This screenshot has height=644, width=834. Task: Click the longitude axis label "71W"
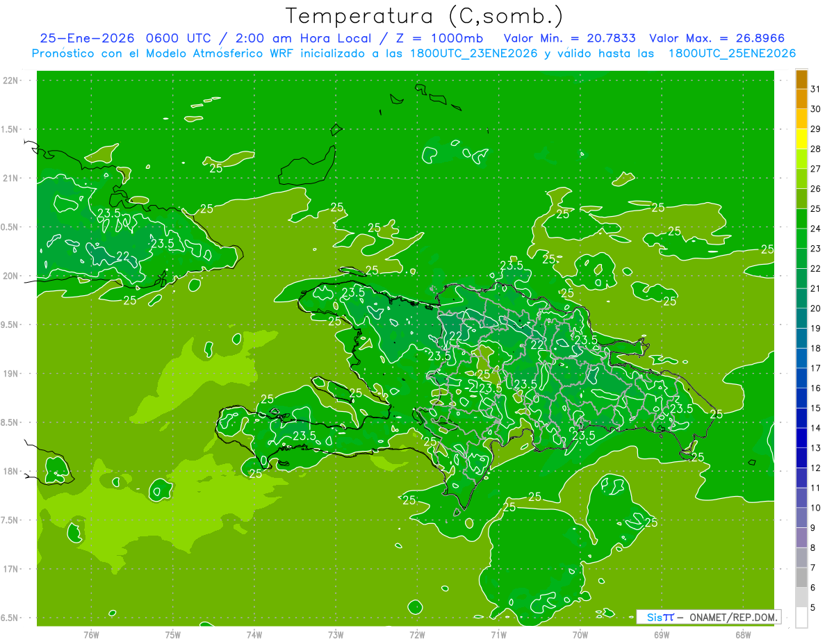tap(498, 635)
